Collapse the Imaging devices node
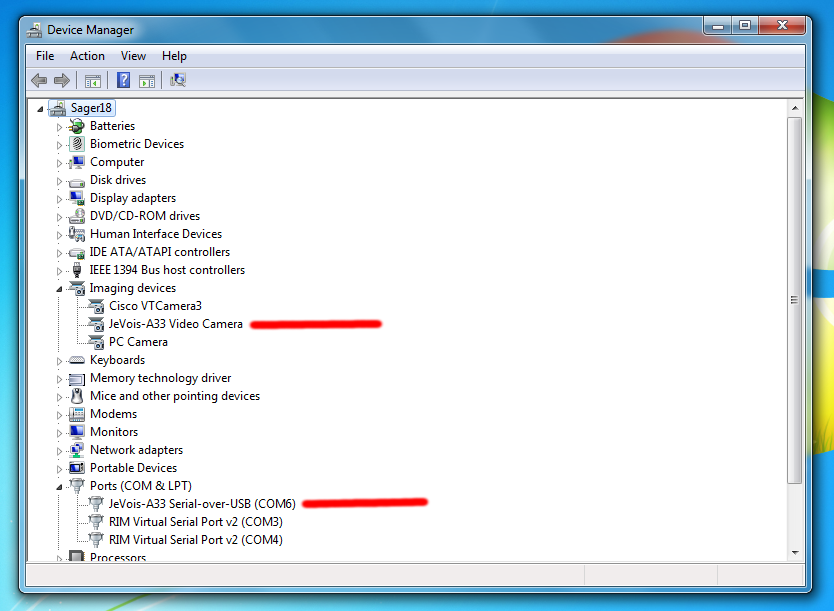 [x=60, y=289]
